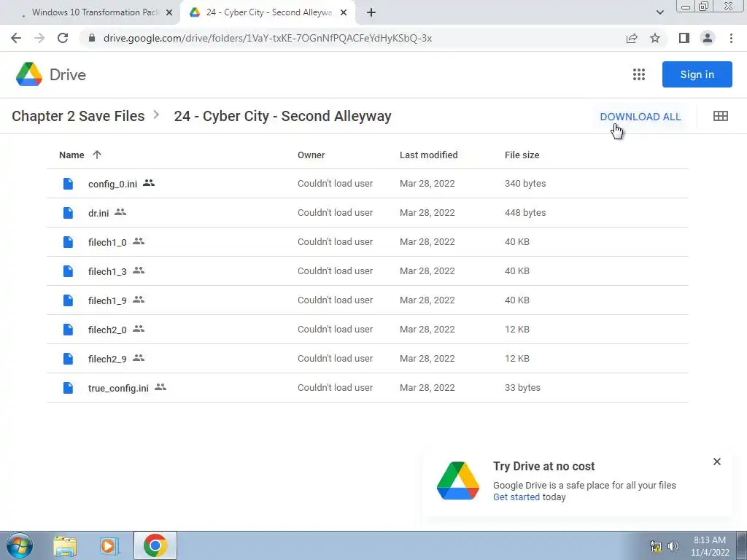This screenshot has width=747, height=560.
Task: Click the File size column header
Action: point(522,155)
